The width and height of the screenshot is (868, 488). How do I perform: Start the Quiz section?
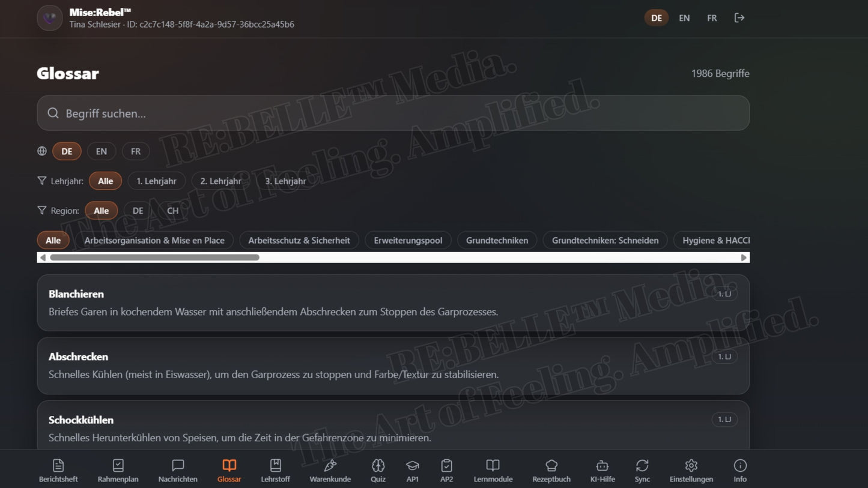[x=378, y=471]
